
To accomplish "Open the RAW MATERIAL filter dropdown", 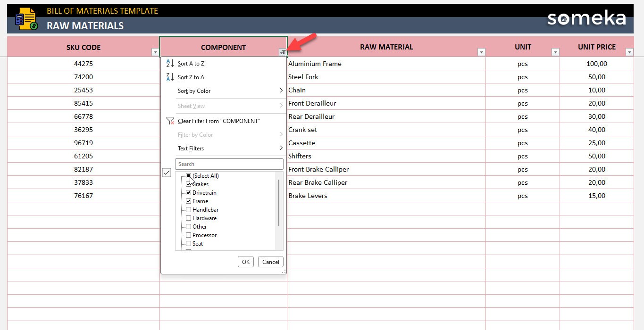I will pyautogui.click(x=481, y=52).
